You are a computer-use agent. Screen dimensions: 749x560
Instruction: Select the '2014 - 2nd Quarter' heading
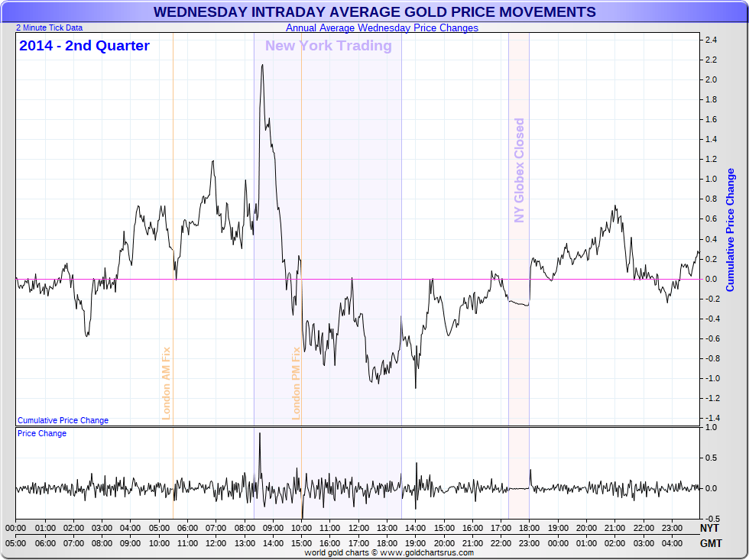point(84,45)
